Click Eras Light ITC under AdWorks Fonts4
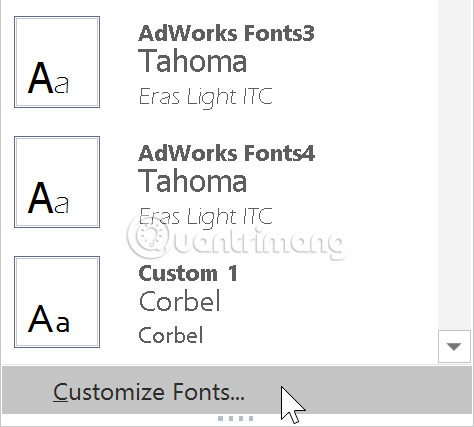The width and height of the screenshot is (474, 427). (205, 217)
